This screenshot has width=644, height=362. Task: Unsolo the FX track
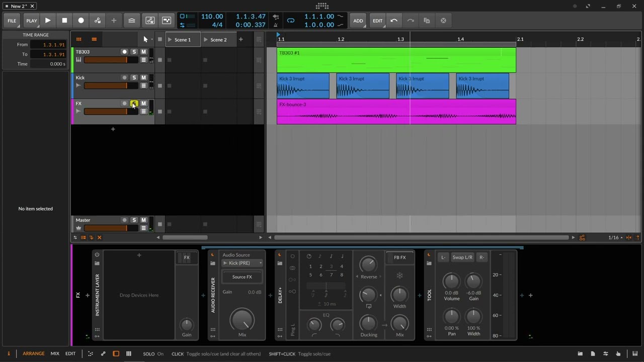134,103
